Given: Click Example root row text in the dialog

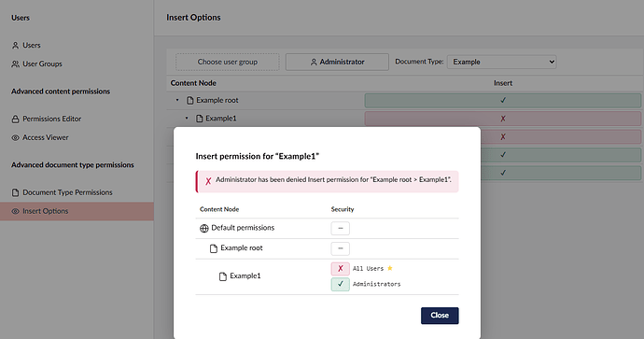Looking at the screenshot, I should pos(242,248).
